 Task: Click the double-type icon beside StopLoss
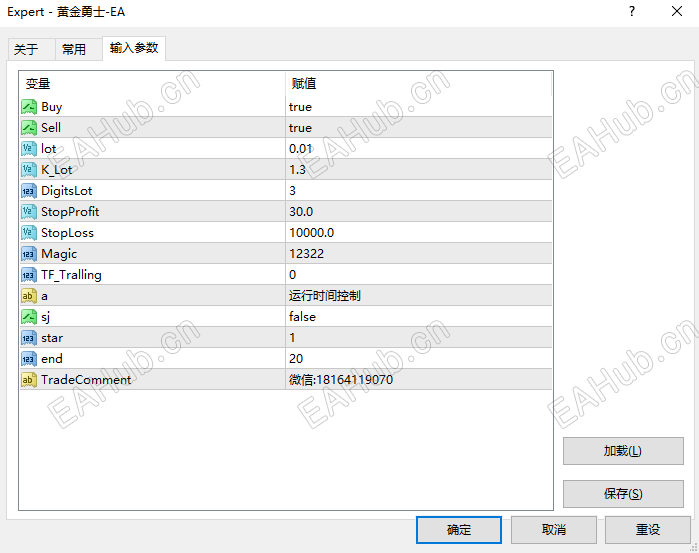(x=29, y=233)
